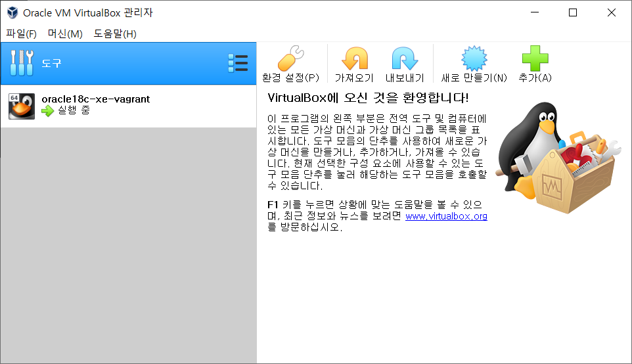The image size is (632, 364).
Task: Select the 도구 tools entry
Action: pyautogui.click(x=128, y=63)
